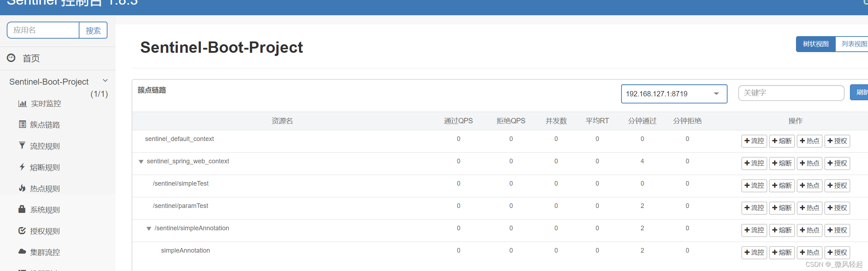Add 熔断 rule for sentinel_spring_web_context
This screenshot has height=271, width=868.
point(782,163)
